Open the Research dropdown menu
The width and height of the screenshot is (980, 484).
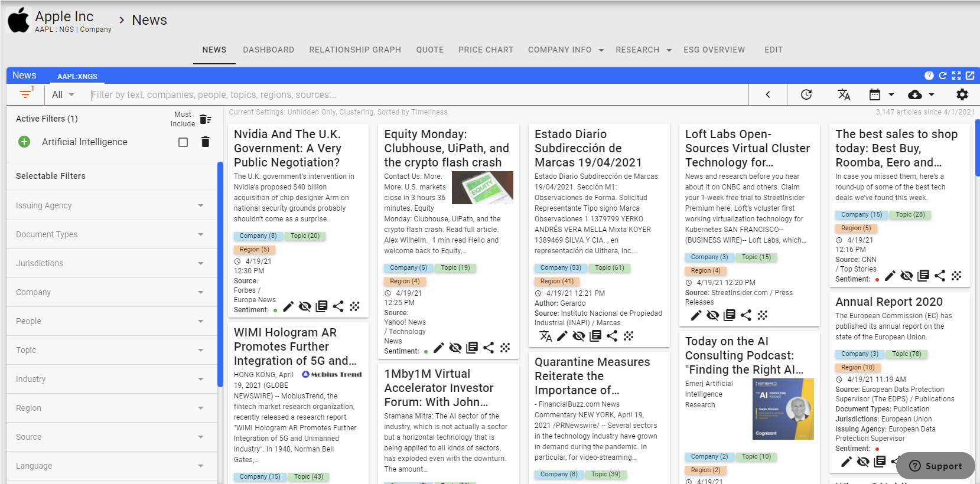click(644, 50)
